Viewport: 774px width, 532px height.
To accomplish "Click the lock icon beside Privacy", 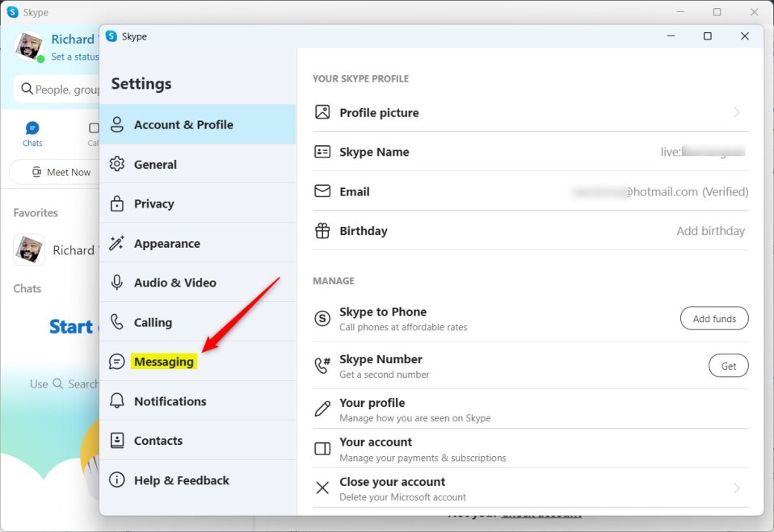I will (117, 203).
